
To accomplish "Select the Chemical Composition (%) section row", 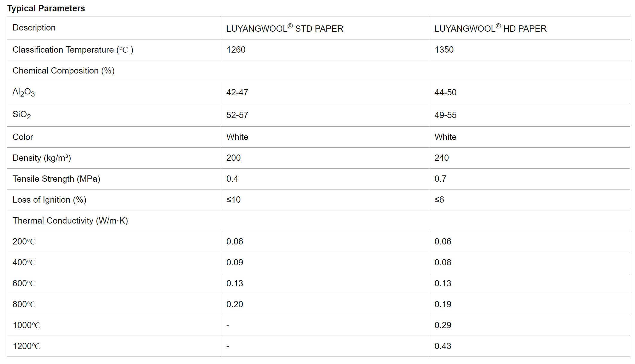I will pos(319,71).
